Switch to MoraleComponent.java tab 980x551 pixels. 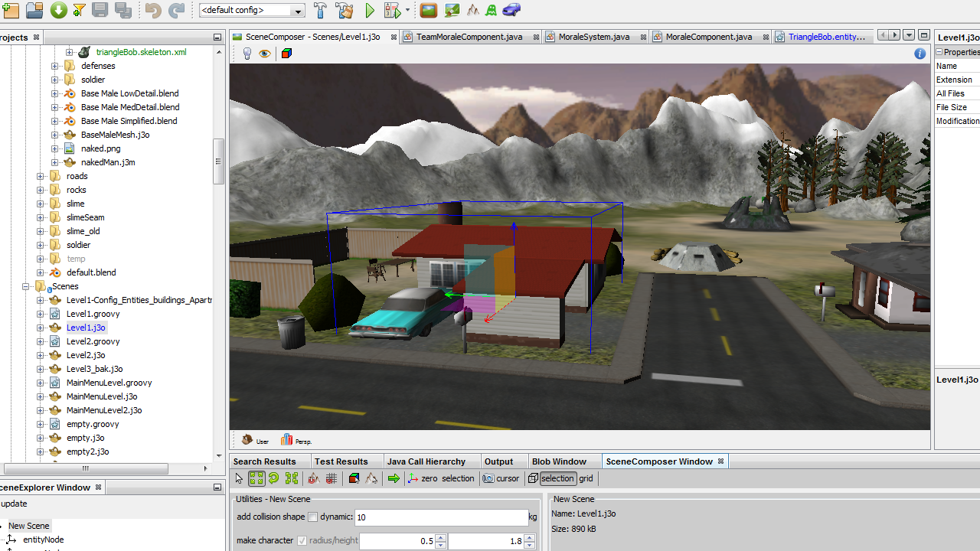709,37
